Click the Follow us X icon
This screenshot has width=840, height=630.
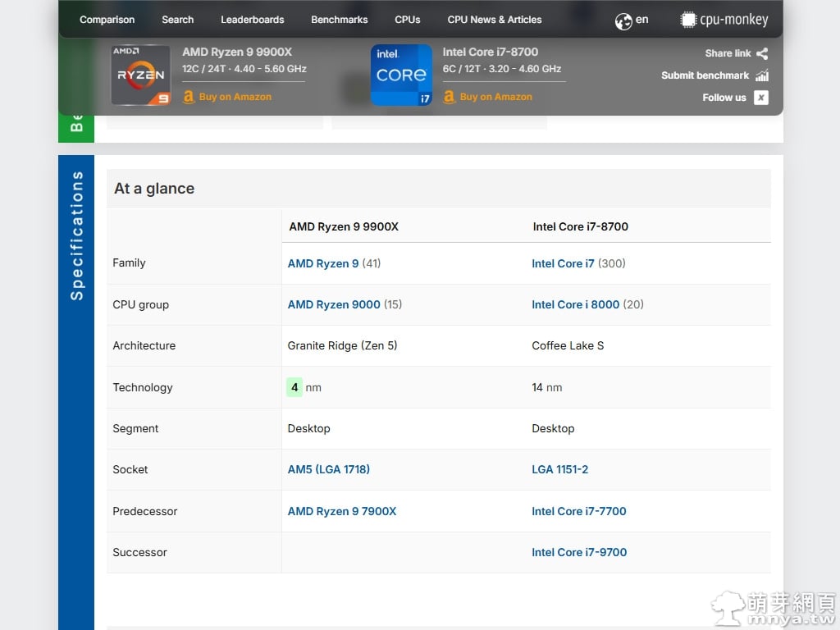coord(761,98)
